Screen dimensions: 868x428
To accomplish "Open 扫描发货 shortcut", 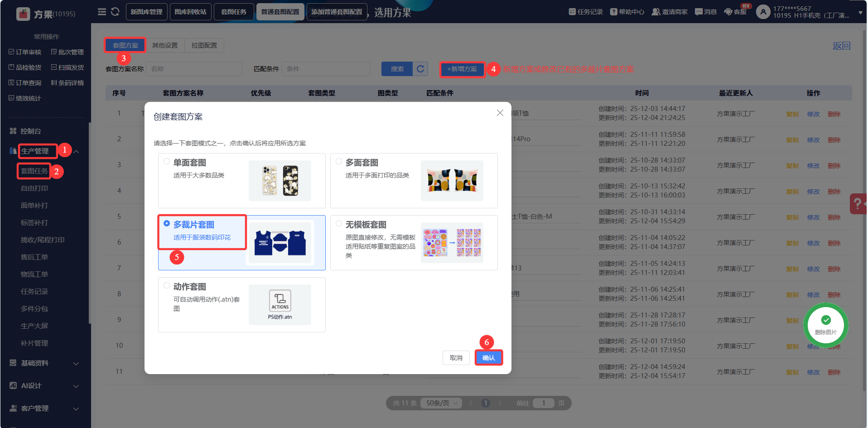I will (68, 67).
